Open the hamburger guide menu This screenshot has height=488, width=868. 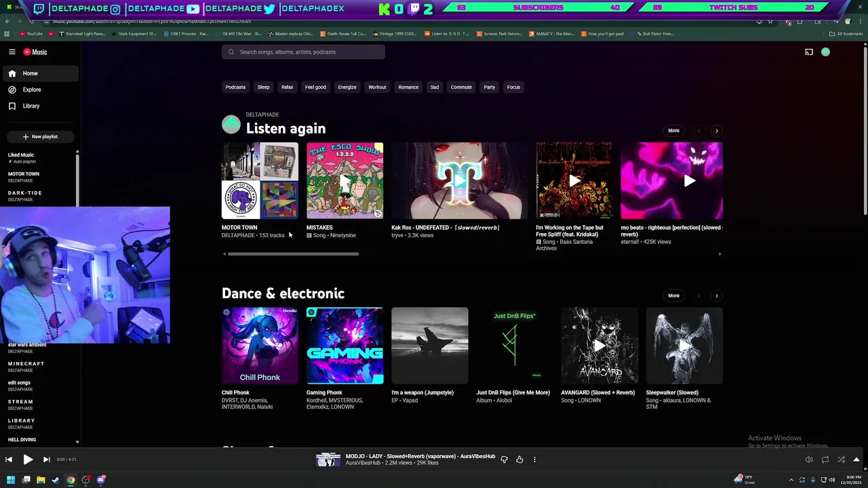12,52
